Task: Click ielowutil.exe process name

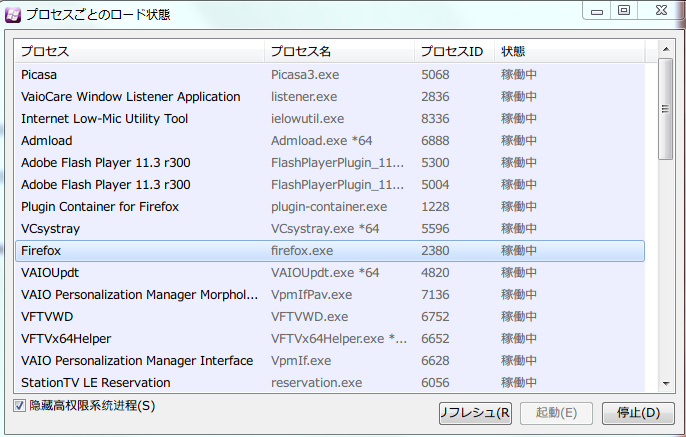Action: (308, 119)
